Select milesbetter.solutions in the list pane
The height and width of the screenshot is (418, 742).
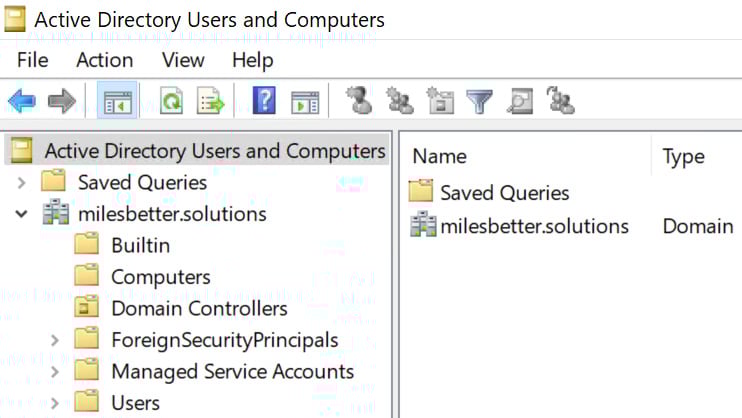point(534,226)
